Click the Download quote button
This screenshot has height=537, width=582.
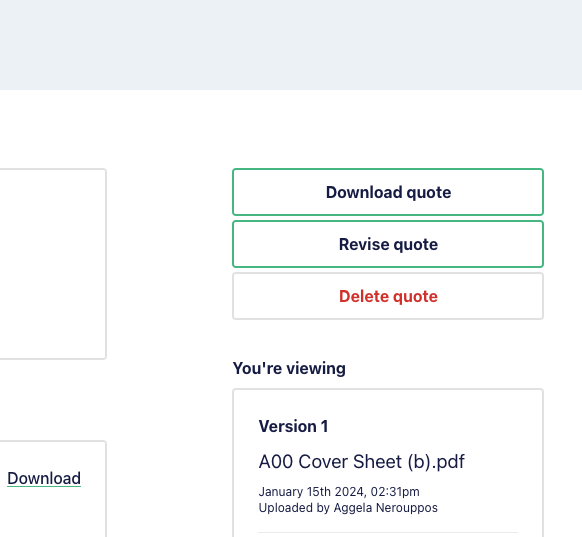pyautogui.click(x=388, y=192)
